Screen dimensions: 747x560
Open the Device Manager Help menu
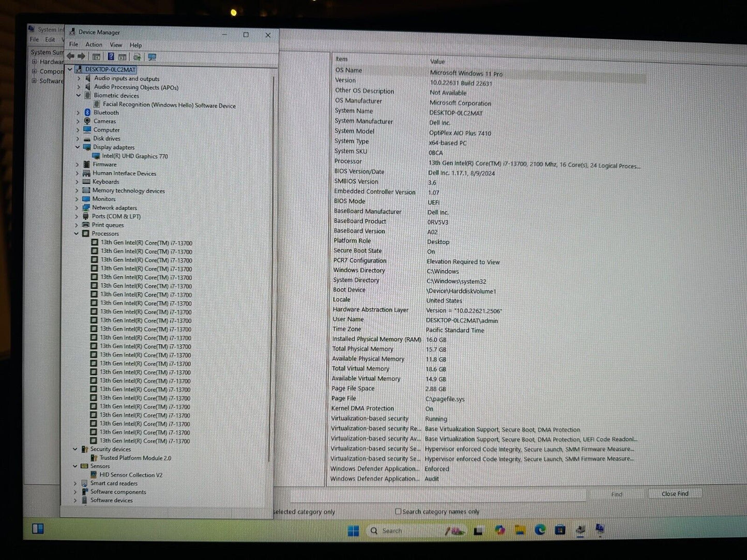point(135,45)
